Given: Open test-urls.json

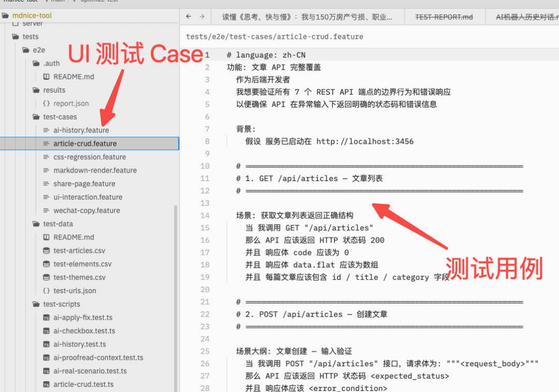Looking at the screenshot, I should click(x=75, y=291).
